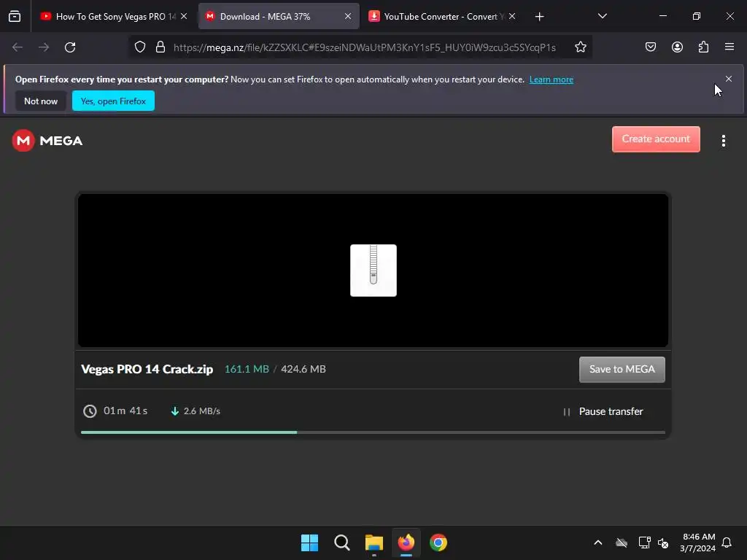Close the YouTube Converter tab
Image resolution: width=747 pixels, height=560 pixels.
[512, 16]
